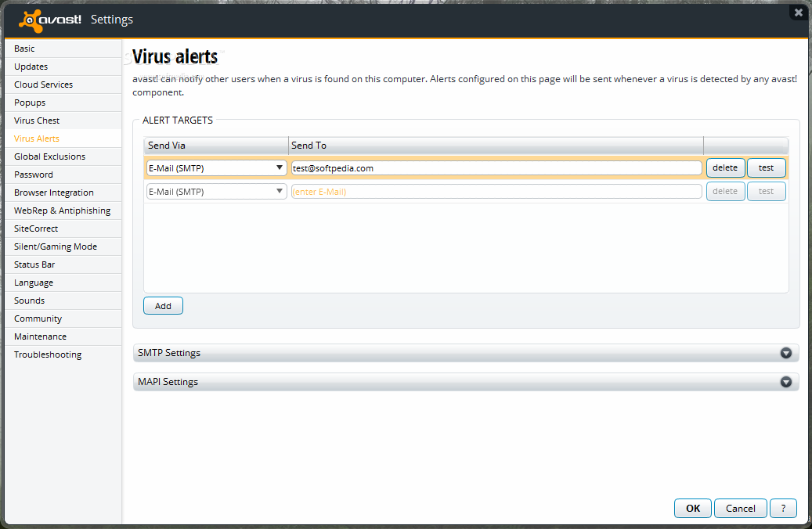This screenshot has width=812, height=529.
Task: Confirm settings with OK
Action: click(693, 509)
